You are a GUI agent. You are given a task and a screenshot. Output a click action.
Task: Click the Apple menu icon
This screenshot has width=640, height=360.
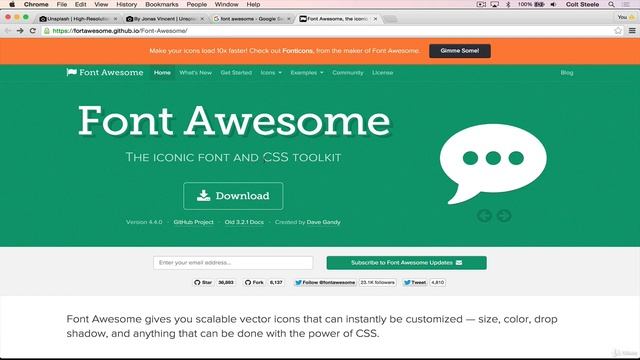12,4
